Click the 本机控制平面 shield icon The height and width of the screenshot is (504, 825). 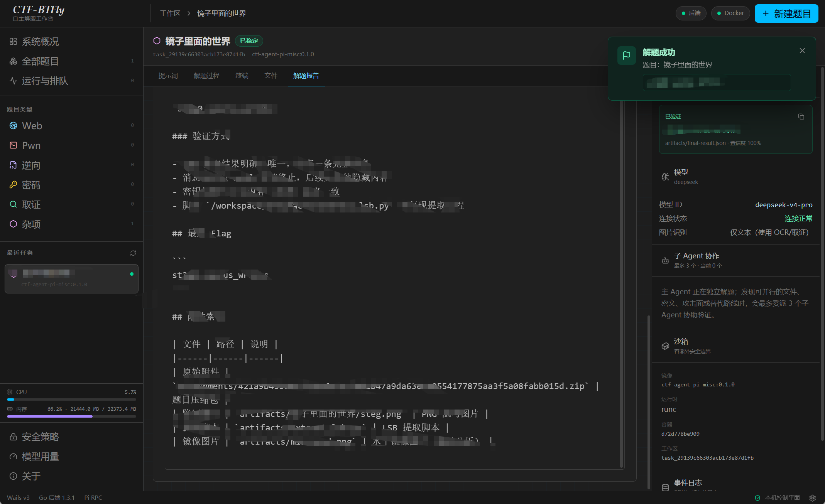757,498
